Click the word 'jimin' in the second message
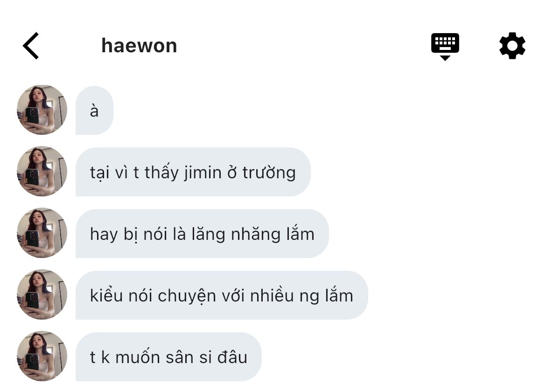This screenshot has width=546, height=392. pyautogui.click(x=203, y=173)
